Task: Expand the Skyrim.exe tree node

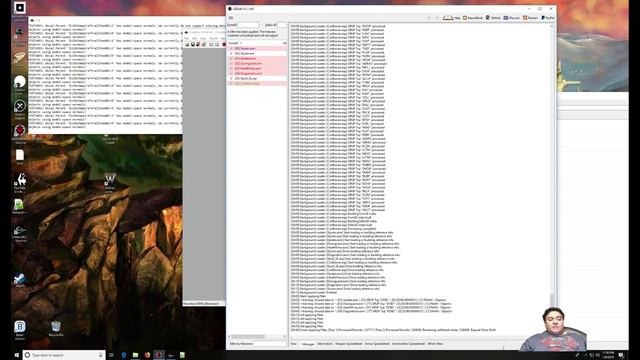Action: (231, 53)
